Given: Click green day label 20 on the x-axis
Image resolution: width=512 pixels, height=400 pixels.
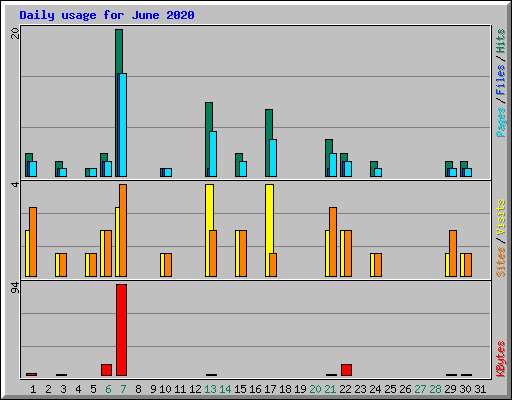Looking at the screenshot, I should (x=315, y=389).
